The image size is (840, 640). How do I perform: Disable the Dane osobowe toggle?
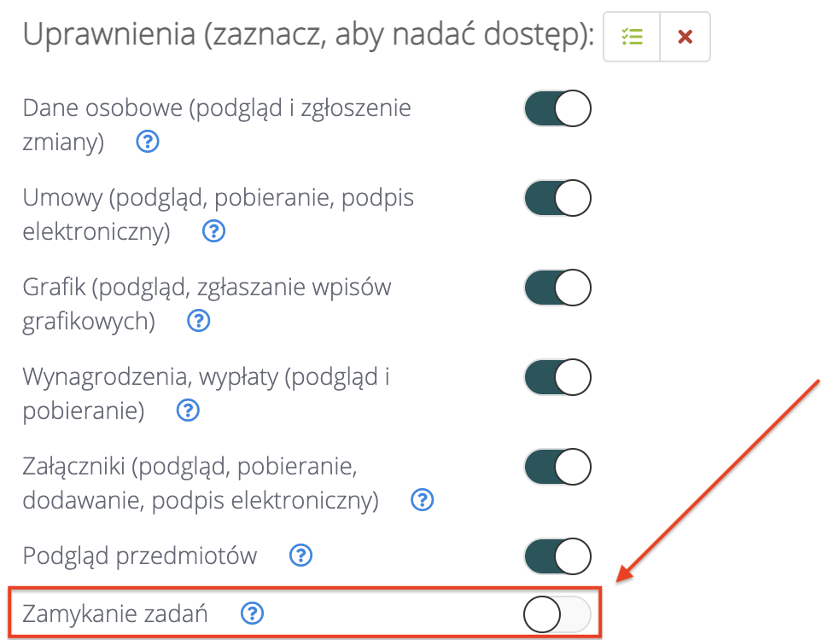coord(557,110)
